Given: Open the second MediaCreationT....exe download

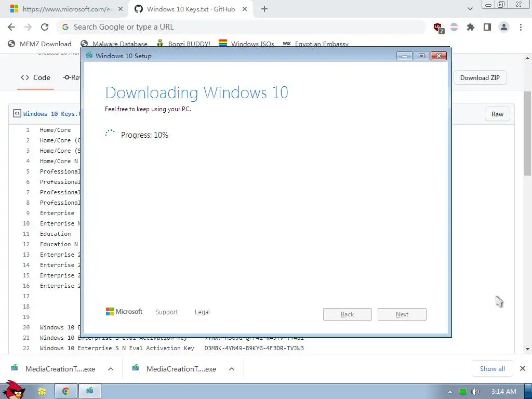Looking at the screenshot, I should [175, 369].
